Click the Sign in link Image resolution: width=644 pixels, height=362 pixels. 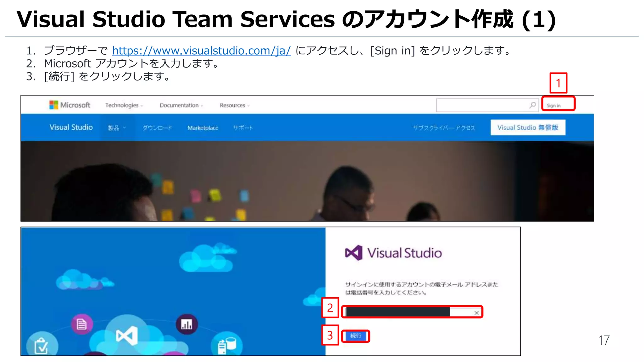(x=554, y=106)
